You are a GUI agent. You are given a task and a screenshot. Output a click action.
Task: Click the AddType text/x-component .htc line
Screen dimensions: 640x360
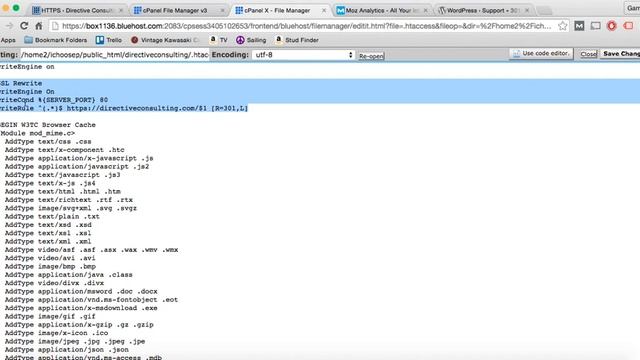tap(64, 150)
